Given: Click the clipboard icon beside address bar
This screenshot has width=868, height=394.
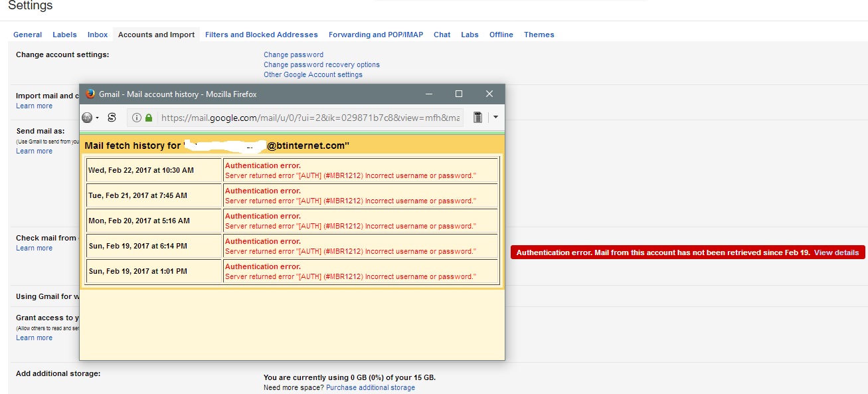Looking at the screenshot, I should tap(477, 118).
